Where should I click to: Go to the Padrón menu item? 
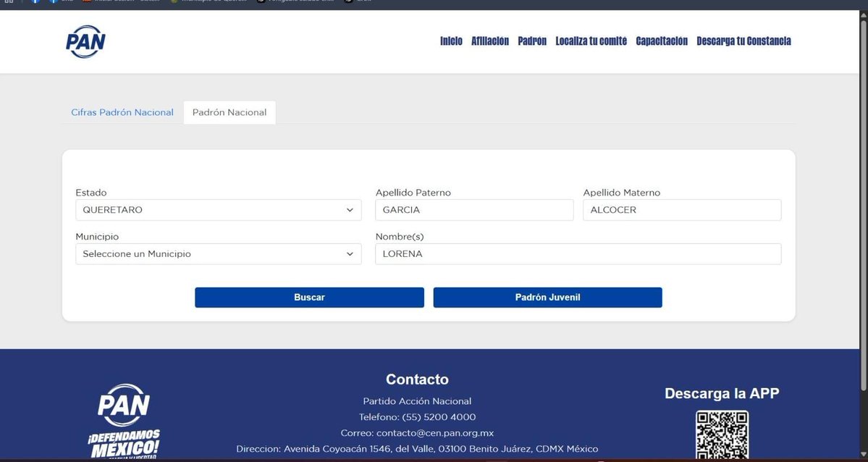click(x=532, y=41)
